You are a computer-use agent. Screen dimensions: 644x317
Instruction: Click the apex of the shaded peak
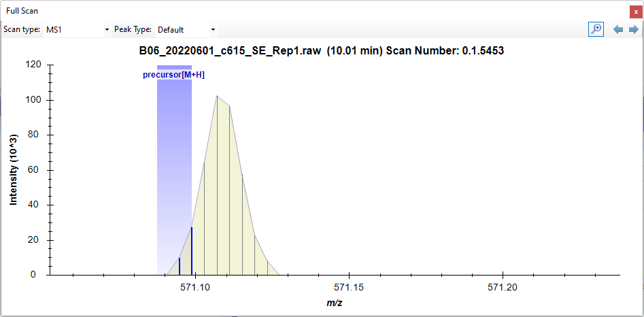point(216,97)
